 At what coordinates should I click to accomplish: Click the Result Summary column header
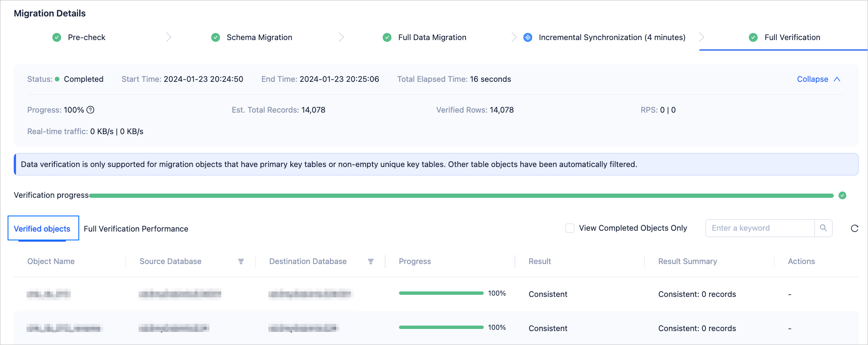pos(688,261)
